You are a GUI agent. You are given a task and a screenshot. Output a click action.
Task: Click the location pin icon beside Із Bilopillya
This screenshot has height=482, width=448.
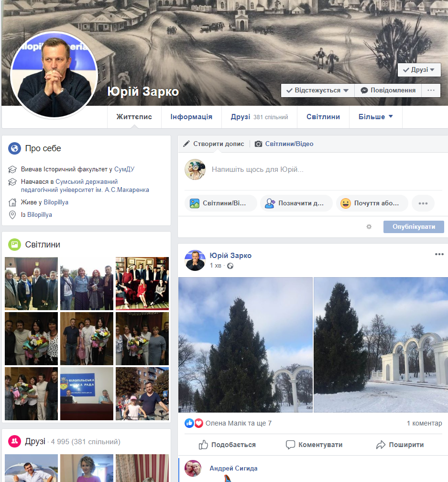tap(12, 215)
